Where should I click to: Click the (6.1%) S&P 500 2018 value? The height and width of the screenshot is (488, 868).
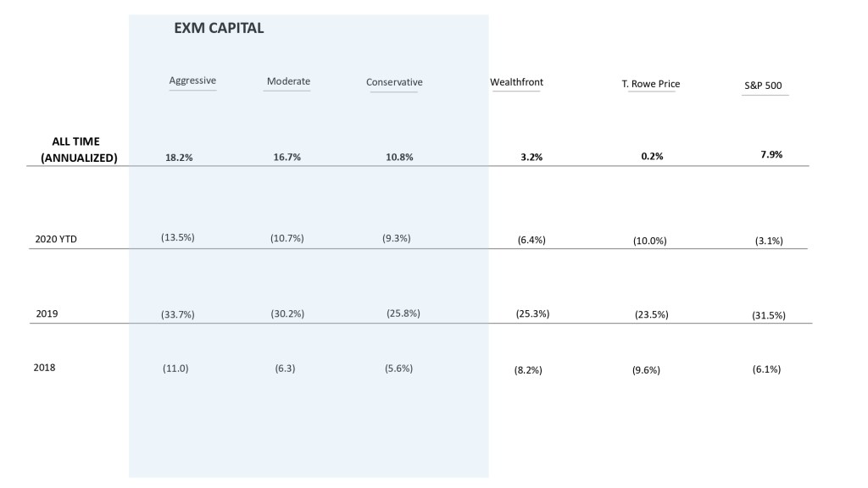point(766,369)
